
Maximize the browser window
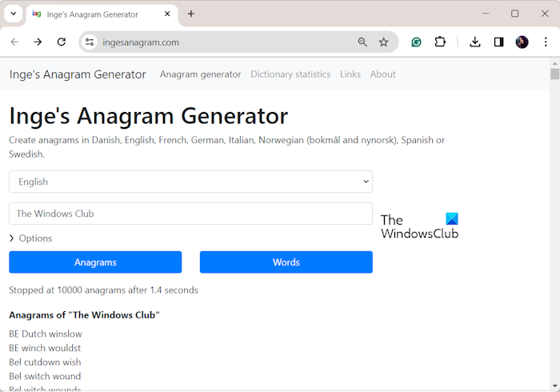coord(514,14)
